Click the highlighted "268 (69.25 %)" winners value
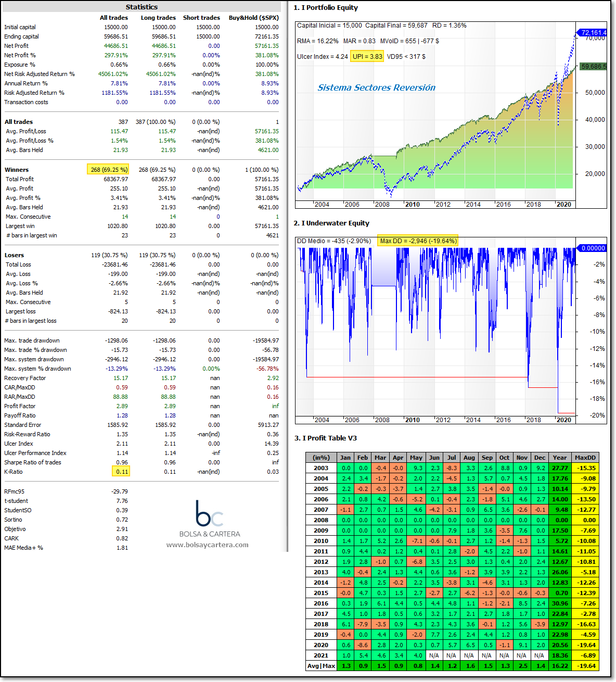The image size is (616, 682). pos(108,170)
